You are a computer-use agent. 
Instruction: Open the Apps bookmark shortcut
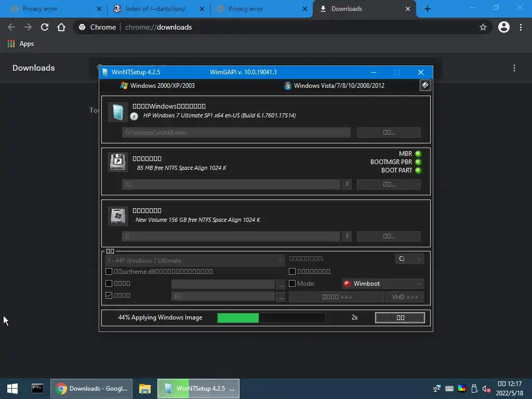click(x=21, y=44)
